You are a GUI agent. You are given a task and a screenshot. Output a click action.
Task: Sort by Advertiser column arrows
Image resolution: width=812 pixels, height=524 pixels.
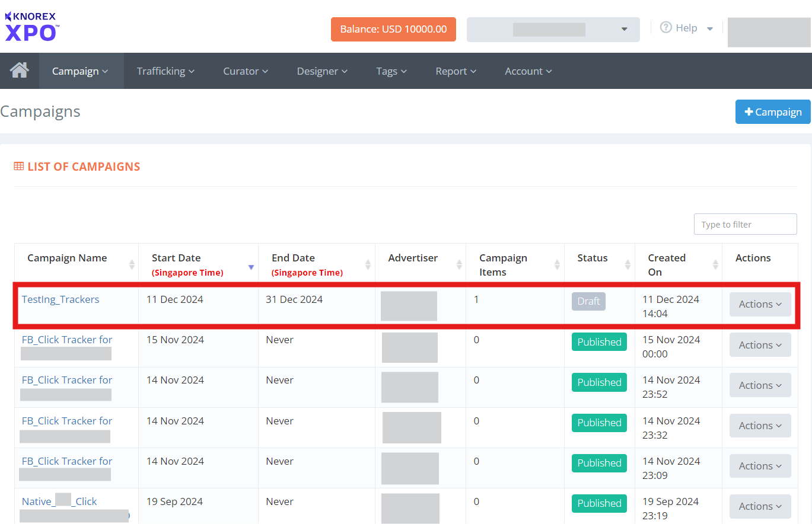(x=458, y=265)
